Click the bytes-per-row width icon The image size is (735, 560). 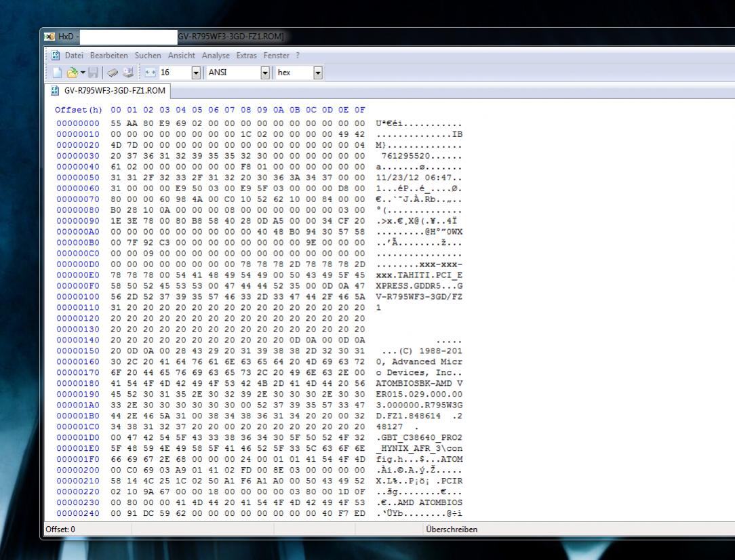pyautogui.click(x=151, y=73)
